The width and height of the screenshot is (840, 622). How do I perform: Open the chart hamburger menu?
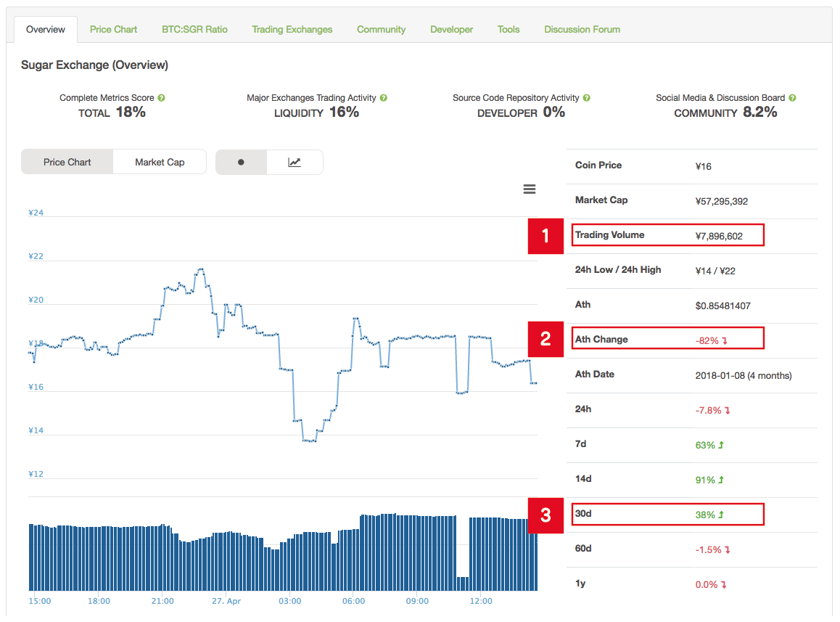pyautogui.click(x=530, y=189)
